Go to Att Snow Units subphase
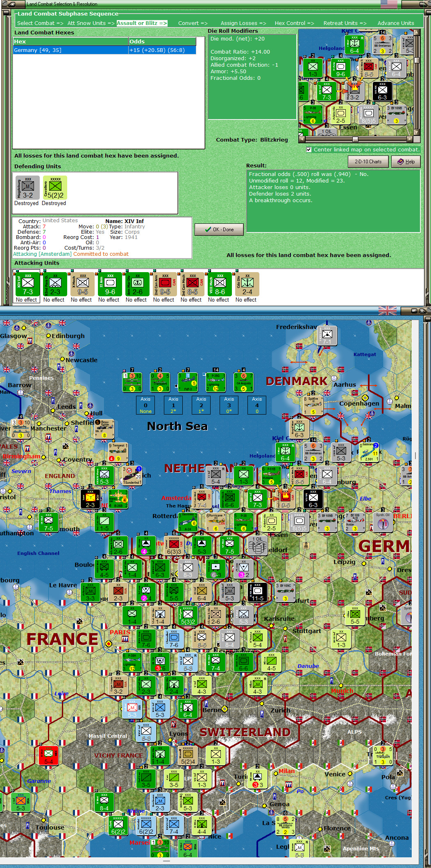431x868 pixels. pyautogui.click(x=91, y=23)
